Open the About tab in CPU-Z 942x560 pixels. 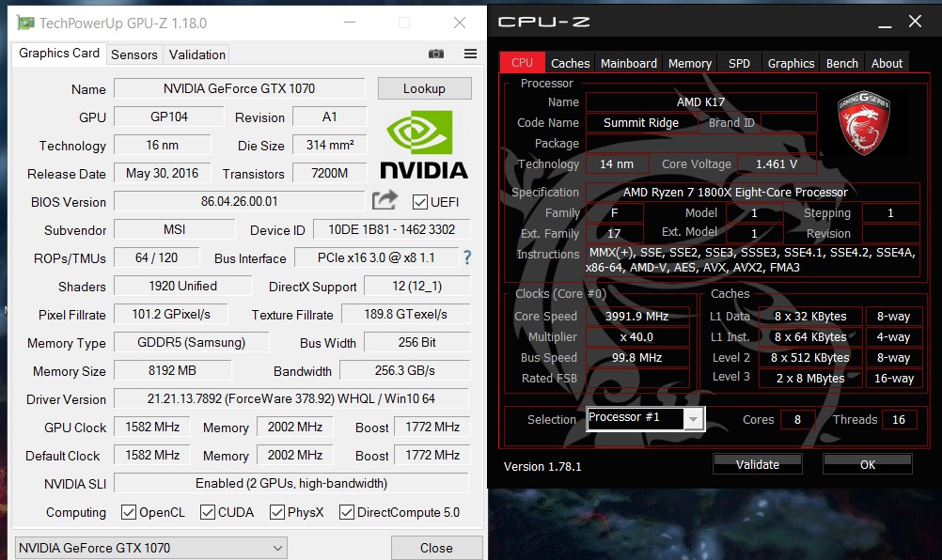click(887, 63)
